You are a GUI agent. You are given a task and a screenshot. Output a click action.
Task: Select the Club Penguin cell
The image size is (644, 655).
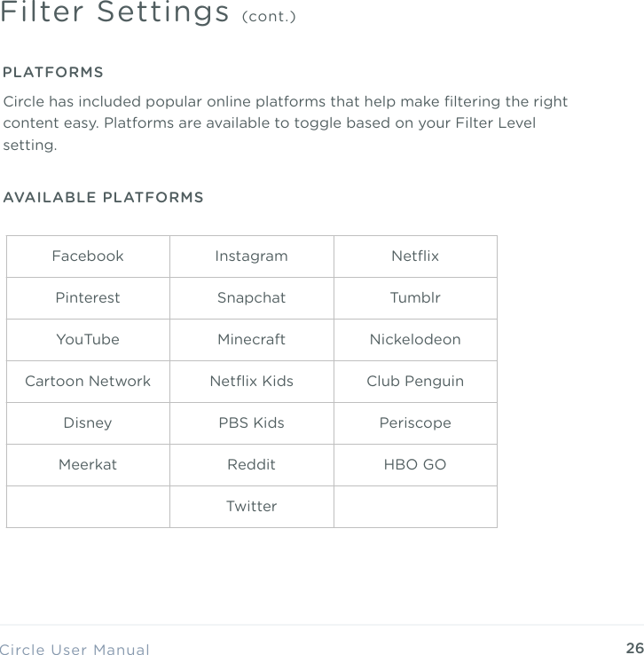tap(415, 382)
